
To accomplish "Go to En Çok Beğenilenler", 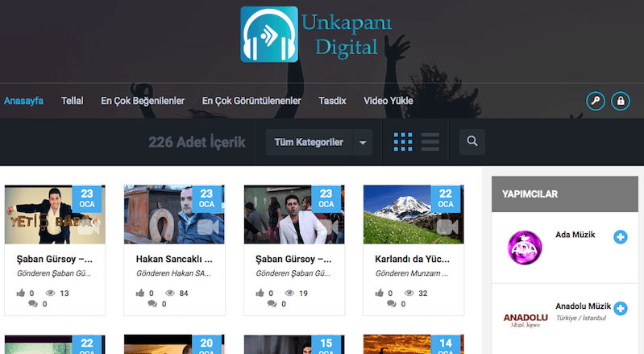I will [143, 101].
